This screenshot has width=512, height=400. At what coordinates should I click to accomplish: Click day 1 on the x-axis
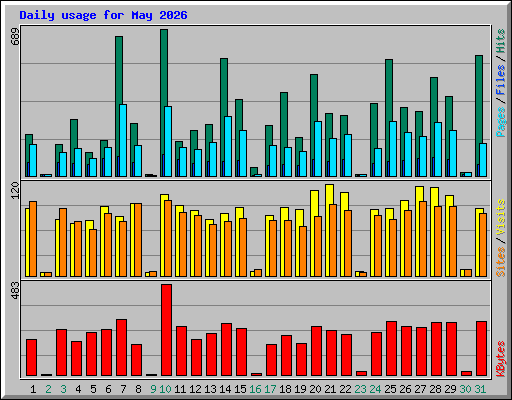[33, 389]
